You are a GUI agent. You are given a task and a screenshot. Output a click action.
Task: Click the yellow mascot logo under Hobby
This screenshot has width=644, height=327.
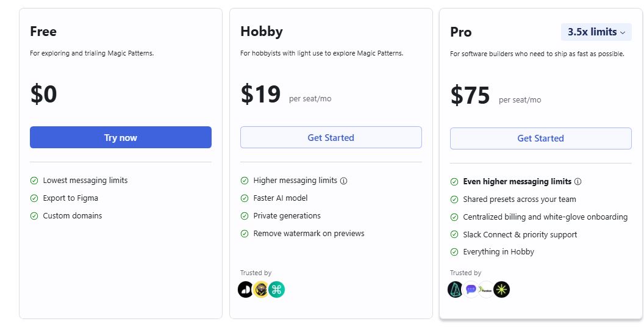click(261, 289)
